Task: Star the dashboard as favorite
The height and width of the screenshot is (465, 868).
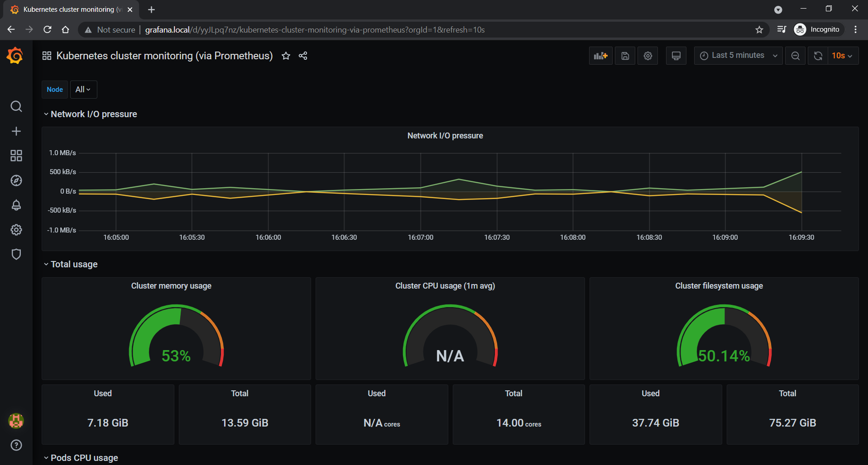Action: tap(286, 56)
